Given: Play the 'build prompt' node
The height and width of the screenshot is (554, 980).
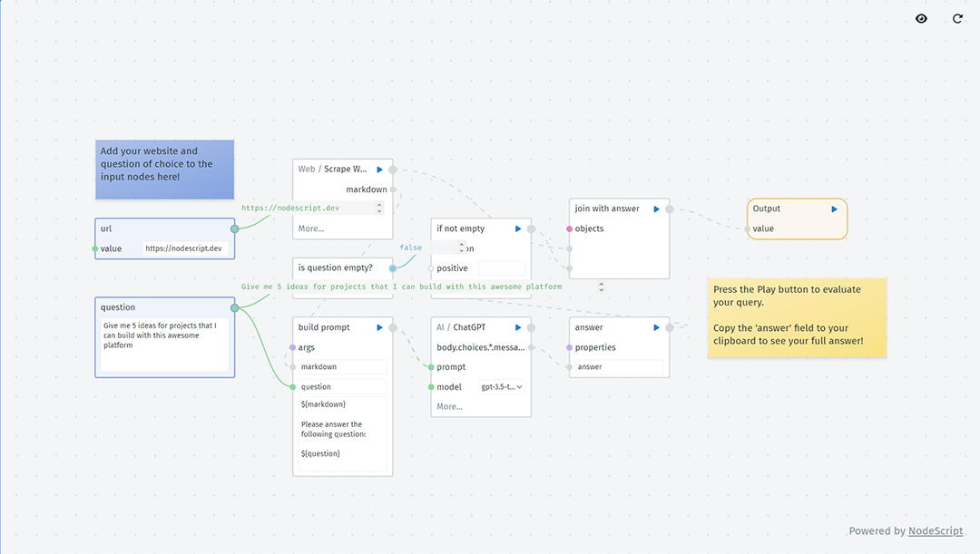Looking at the screenshot, I should pos(379,327).
